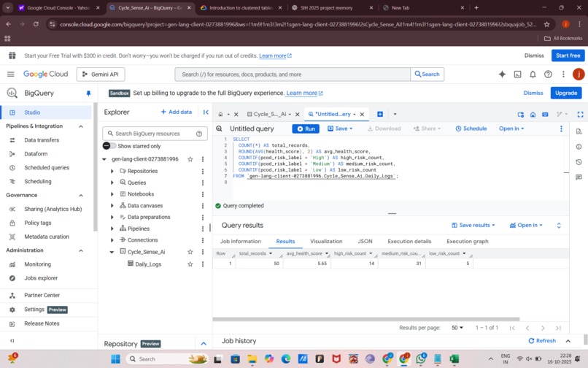The image size is (588, 368).
Task: Click Add data in Explorer
Action: tap(177, 112)
